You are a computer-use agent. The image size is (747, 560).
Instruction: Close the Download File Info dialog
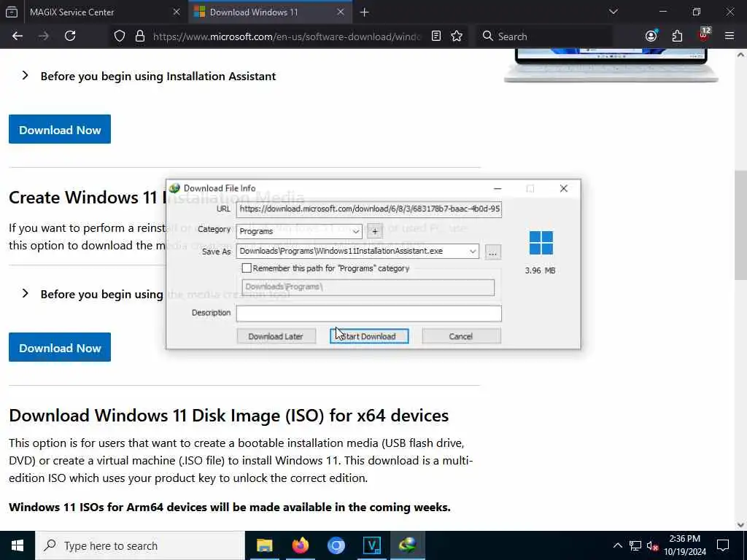point(564,189)
